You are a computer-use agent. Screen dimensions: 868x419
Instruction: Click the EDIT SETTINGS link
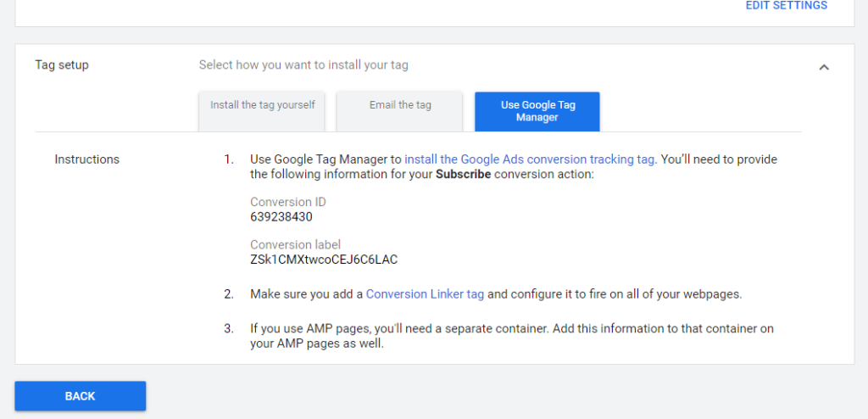tap(786, 6)
